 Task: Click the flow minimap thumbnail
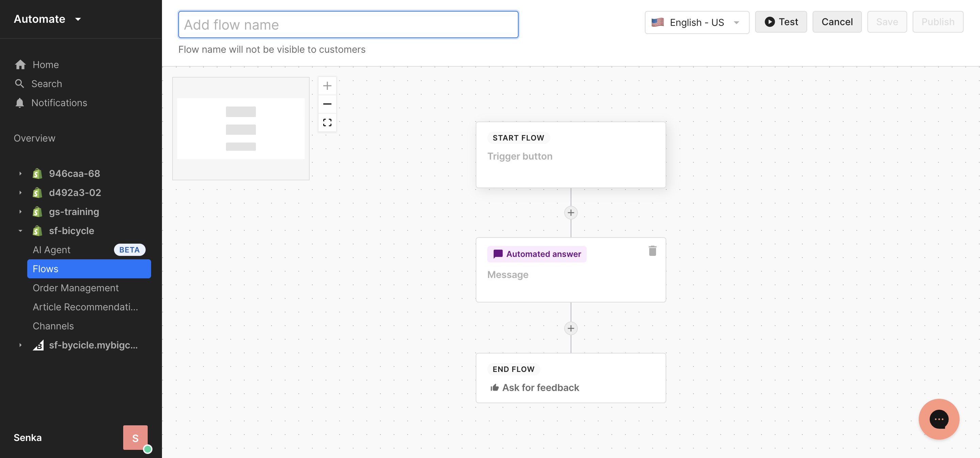coord(241,129)
